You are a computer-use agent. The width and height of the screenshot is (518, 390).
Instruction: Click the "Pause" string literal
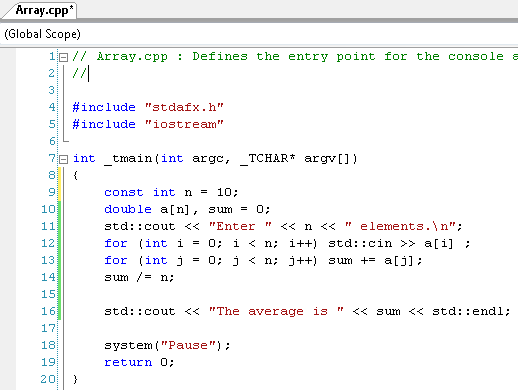point(188,345)
